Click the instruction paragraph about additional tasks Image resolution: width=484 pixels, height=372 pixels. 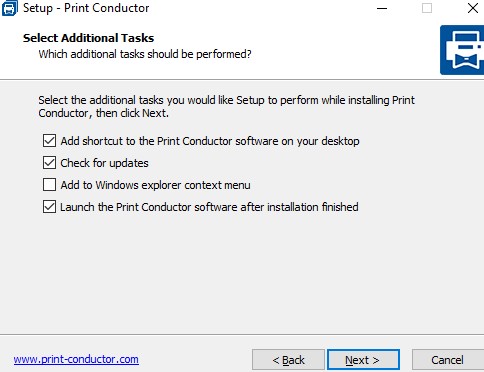pos(227,107)
